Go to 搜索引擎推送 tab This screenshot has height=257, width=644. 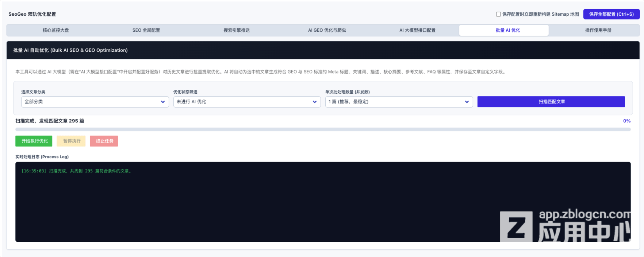point(237,30)
